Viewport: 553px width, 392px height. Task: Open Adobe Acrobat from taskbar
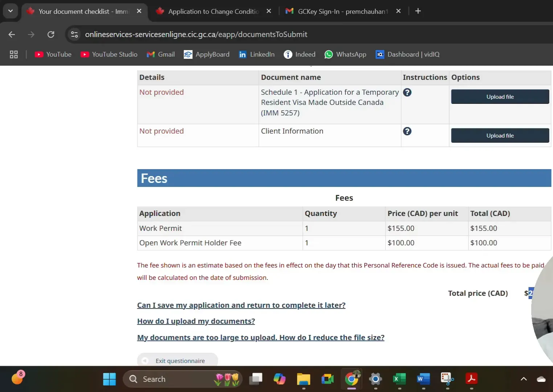[471, 379]
